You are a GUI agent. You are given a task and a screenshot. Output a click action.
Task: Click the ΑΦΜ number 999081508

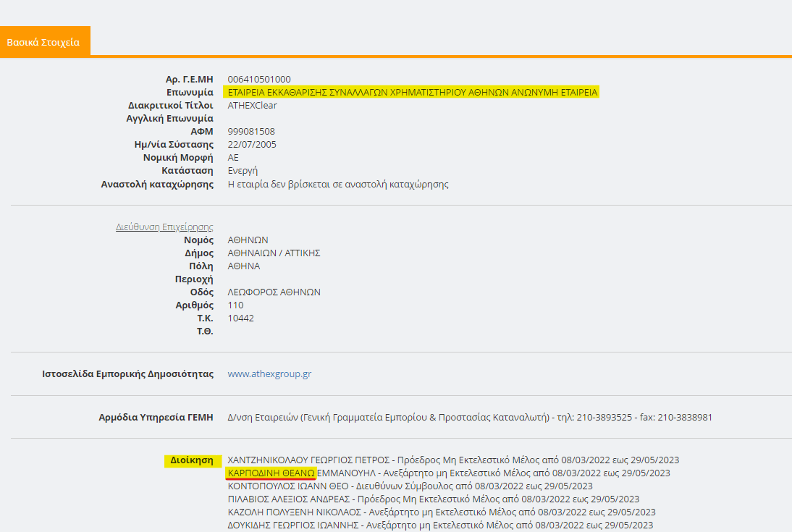pos(251,131)
